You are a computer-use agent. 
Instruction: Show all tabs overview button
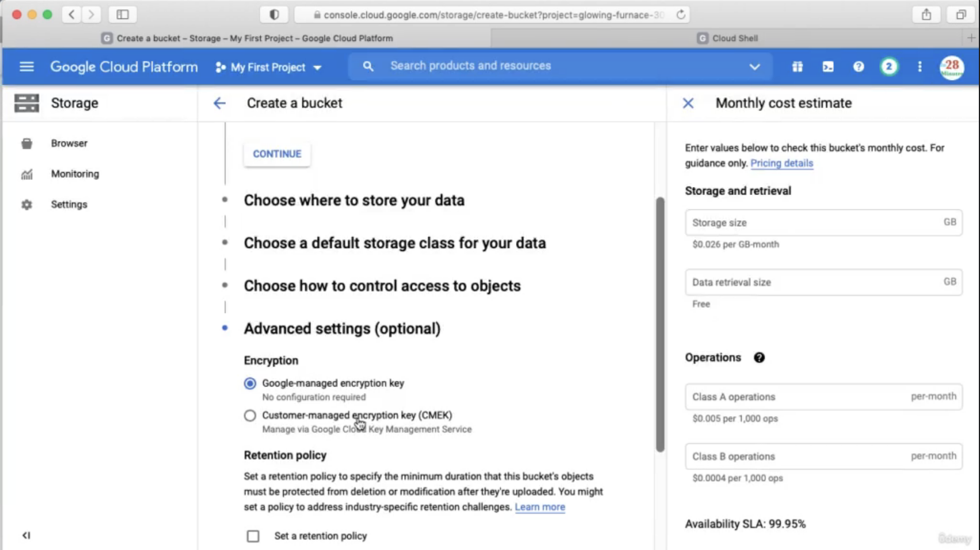pyautogui.click(x=960, y=14)
